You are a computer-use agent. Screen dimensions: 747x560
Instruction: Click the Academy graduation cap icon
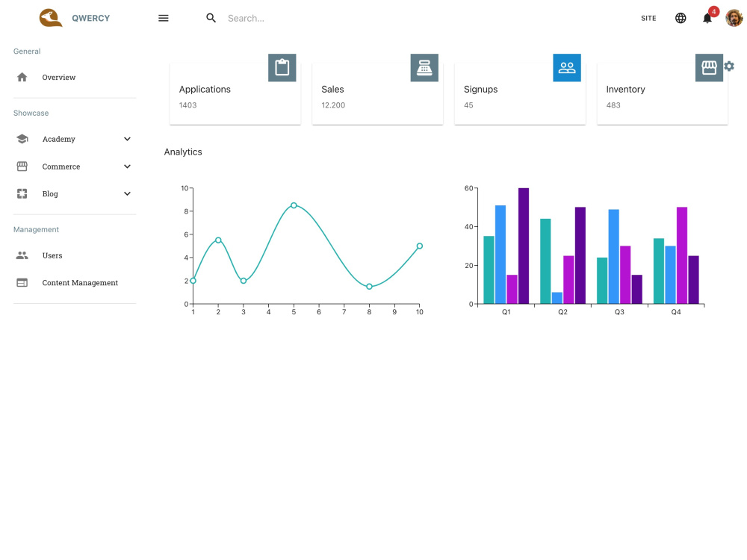(x=22, y=139)
